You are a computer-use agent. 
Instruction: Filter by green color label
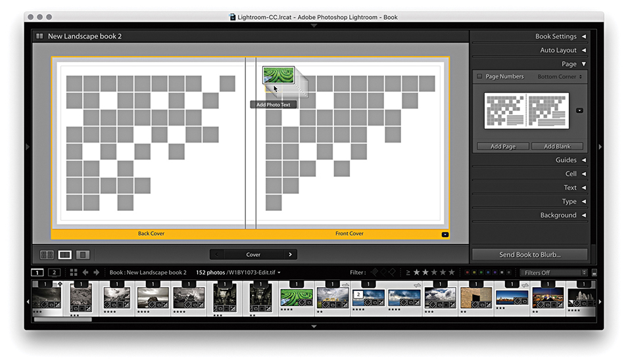pos(481,273)
